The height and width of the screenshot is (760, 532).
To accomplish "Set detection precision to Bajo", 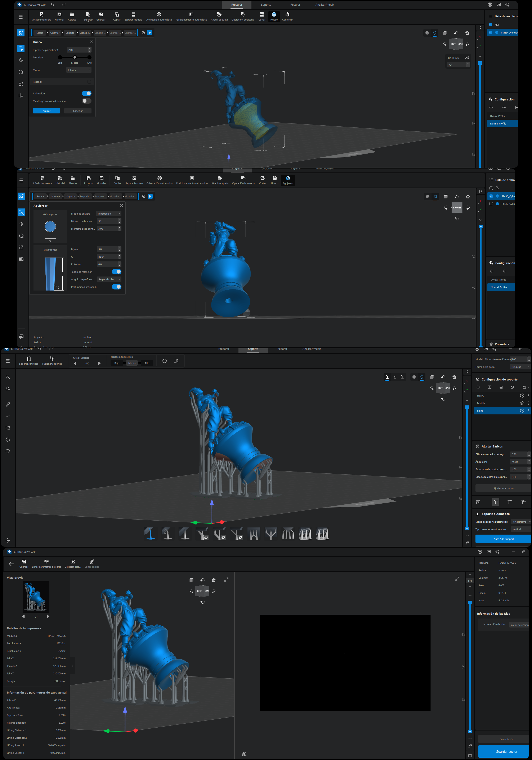I will (117, 363).
